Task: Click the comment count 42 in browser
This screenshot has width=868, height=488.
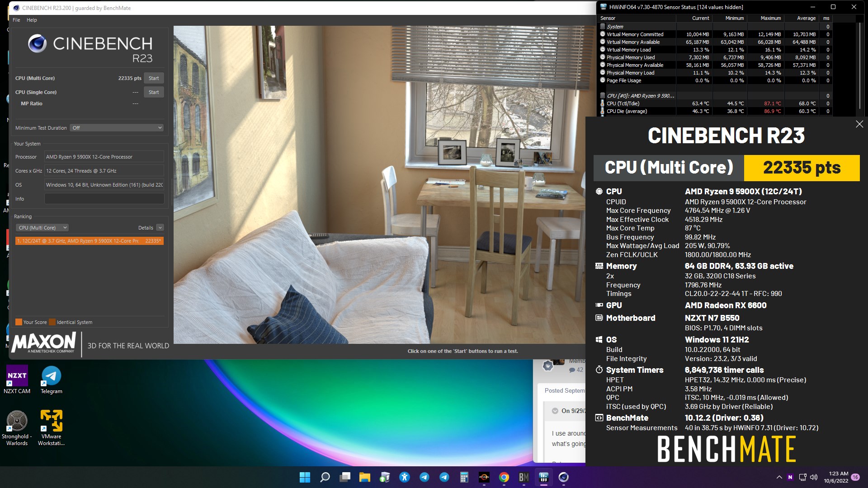Action: [x=576, y=370]
